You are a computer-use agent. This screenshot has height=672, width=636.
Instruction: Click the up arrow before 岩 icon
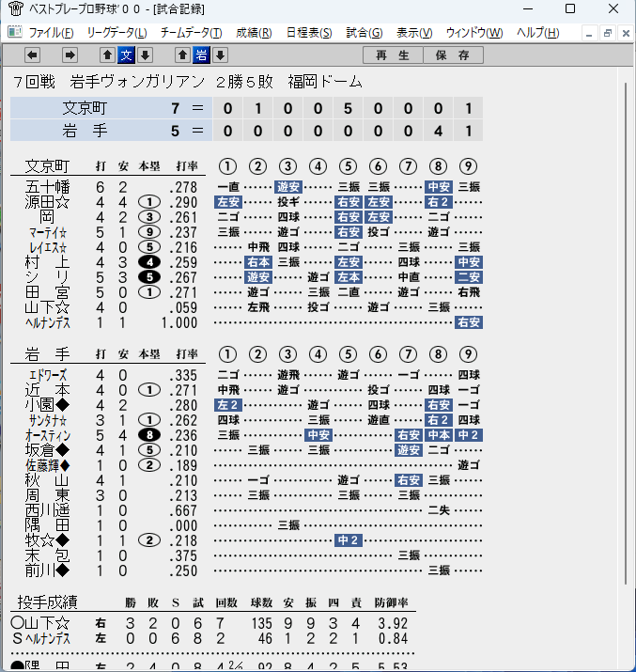(182, 55)
